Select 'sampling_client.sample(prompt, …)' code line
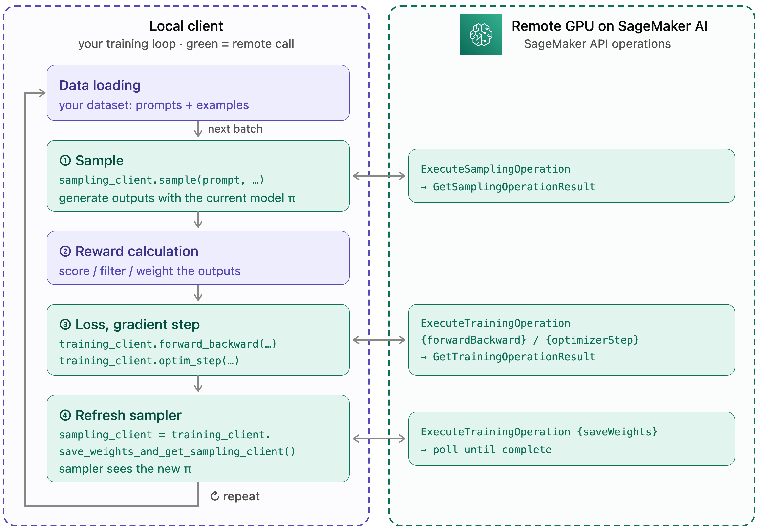This screenshot has height=532, width=765. click(x=161, y=180)
